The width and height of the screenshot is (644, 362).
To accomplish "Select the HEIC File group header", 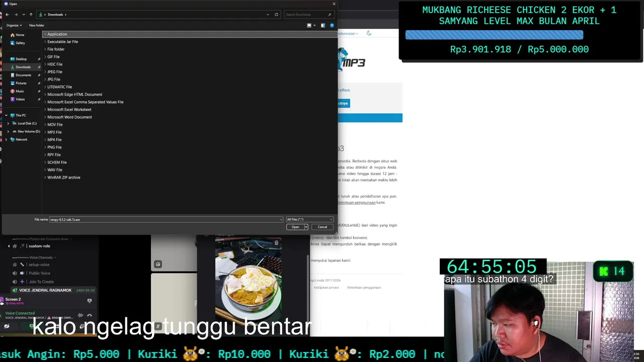I will (x=55, y=64).
